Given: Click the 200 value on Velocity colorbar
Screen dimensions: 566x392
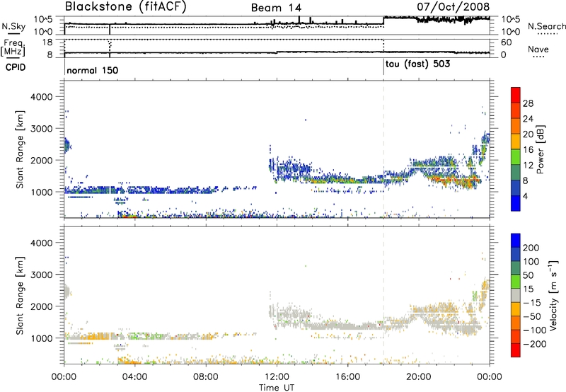Looking at the screenshot, I should click(531, 248).
